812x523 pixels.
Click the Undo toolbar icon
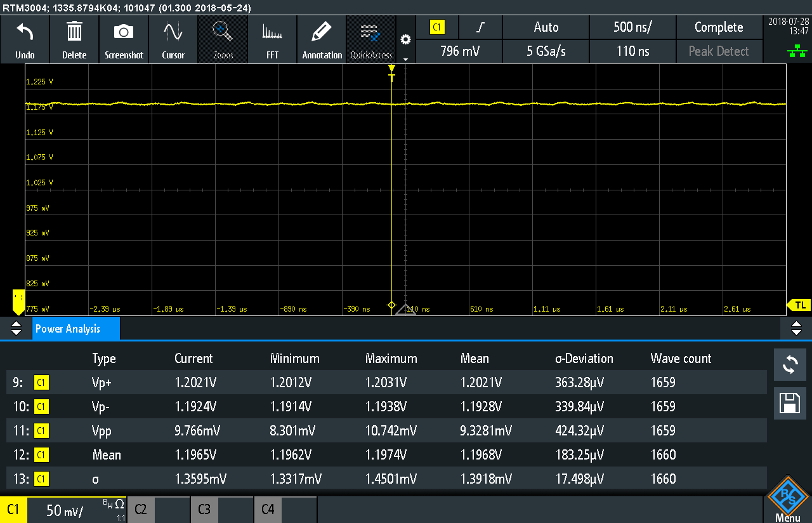(x=25, y=39)
